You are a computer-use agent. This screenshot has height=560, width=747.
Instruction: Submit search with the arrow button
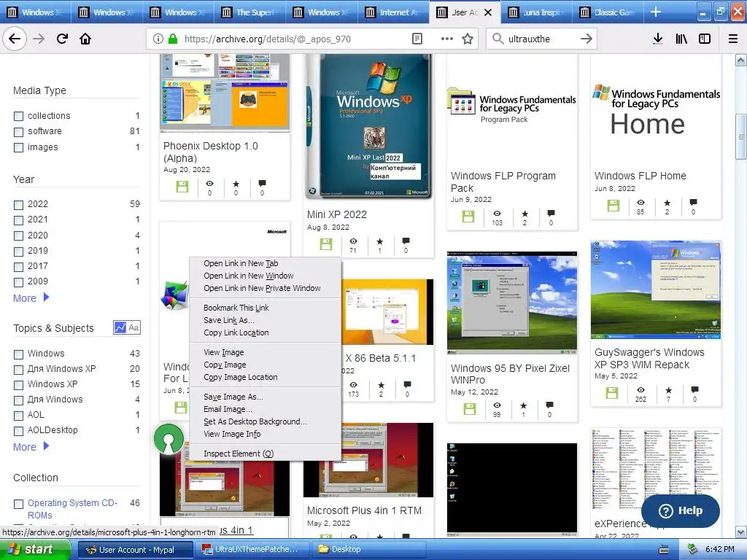[x=586, y=39]
